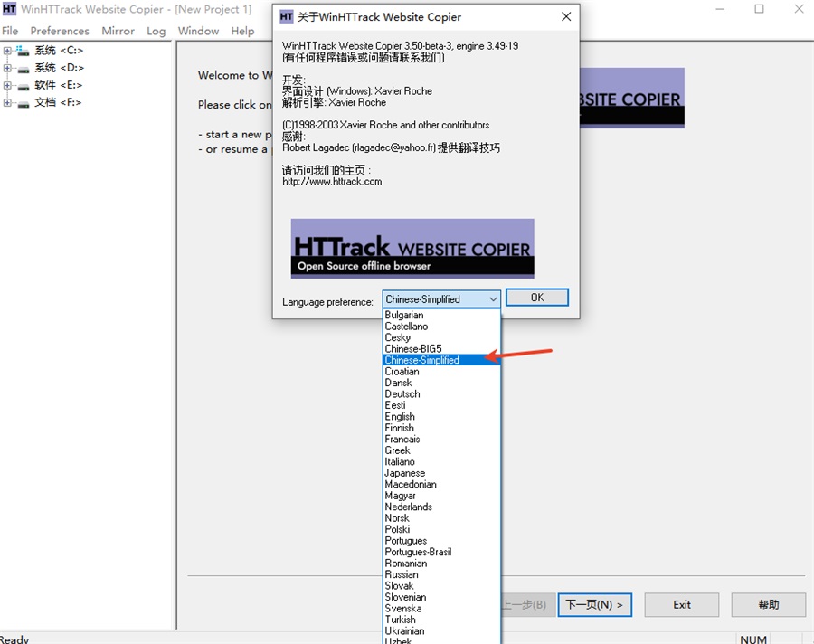Choose Ukrainian from language list
This screenshot has width=814, height=644.
pos(441,631)
